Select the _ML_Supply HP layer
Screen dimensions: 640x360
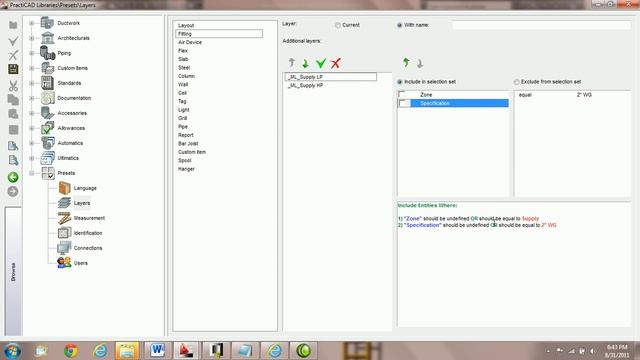click(x=305, y=85)
